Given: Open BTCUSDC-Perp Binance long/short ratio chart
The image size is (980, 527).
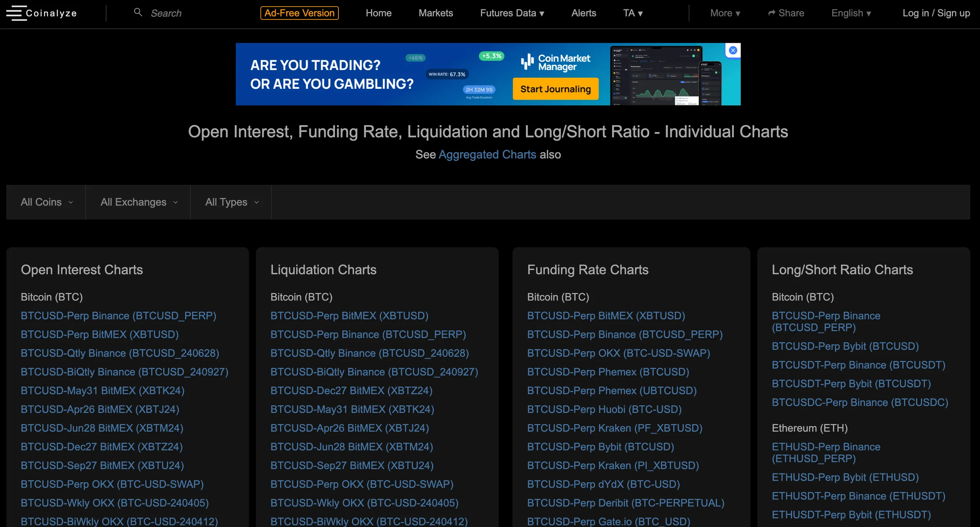Looking at the screenshot, I should click(x=860, y=403).
